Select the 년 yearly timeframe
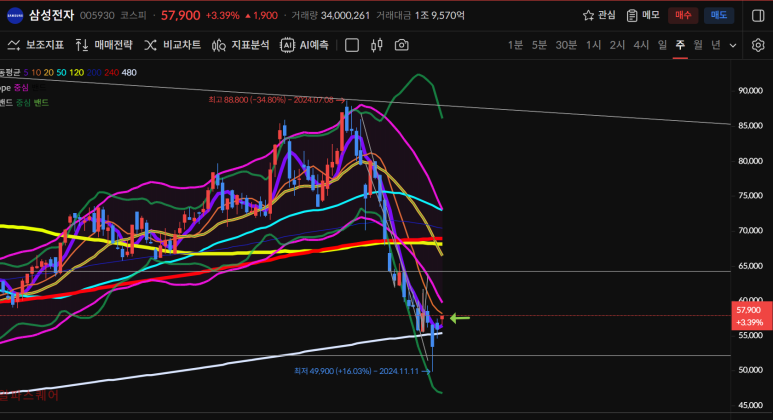Screen dimensions: 773x420 [x=716, y=45]
